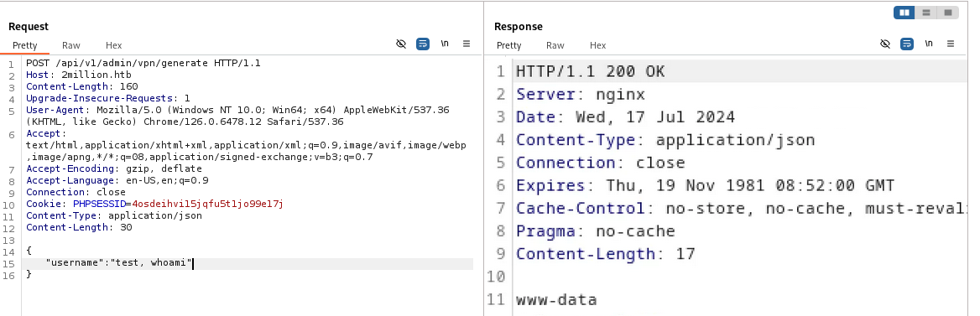980x316 pixels.
Task: Toggle word wrap icon in Response panel
Action: pos(907,44)
